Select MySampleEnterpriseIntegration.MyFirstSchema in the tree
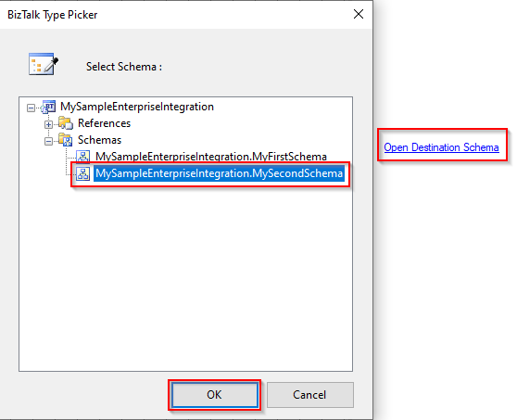 (x=211, y=157)
